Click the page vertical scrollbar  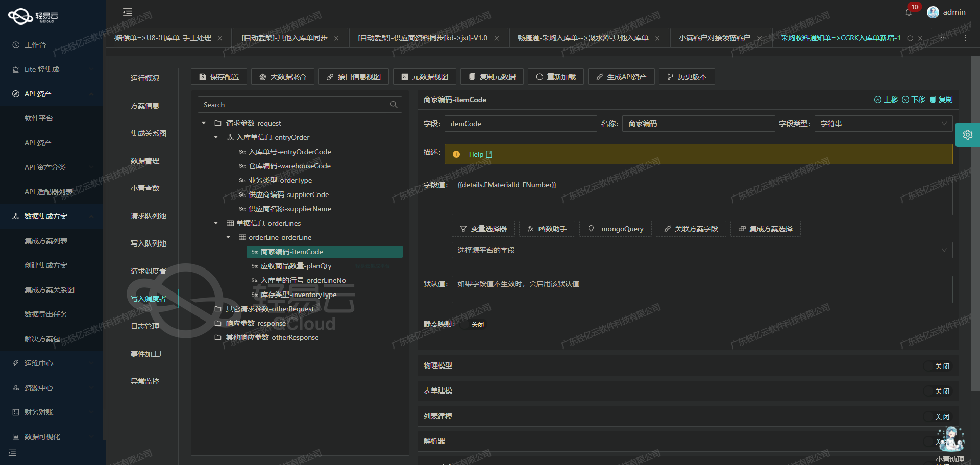coord(975,224)
